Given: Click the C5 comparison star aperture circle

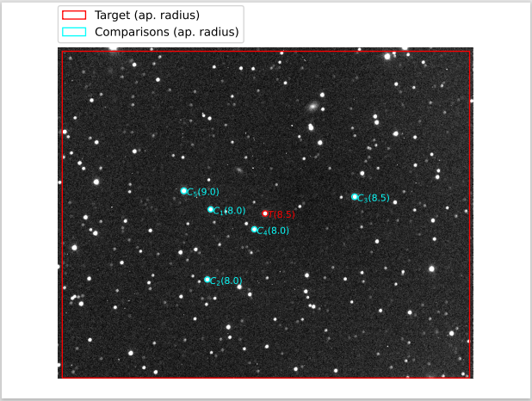Looking at the screenshot, I should point(183,191).
